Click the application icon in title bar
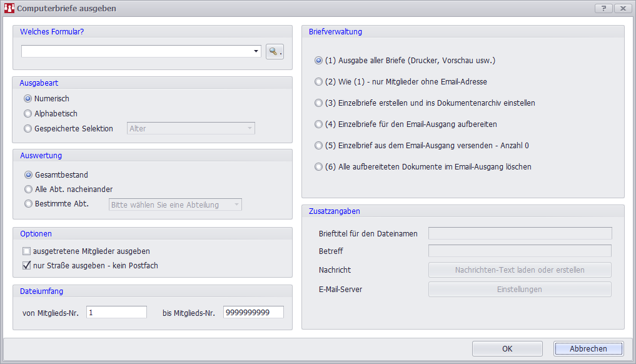This screenshot has width=636, height=364. [x=9, y=8]
